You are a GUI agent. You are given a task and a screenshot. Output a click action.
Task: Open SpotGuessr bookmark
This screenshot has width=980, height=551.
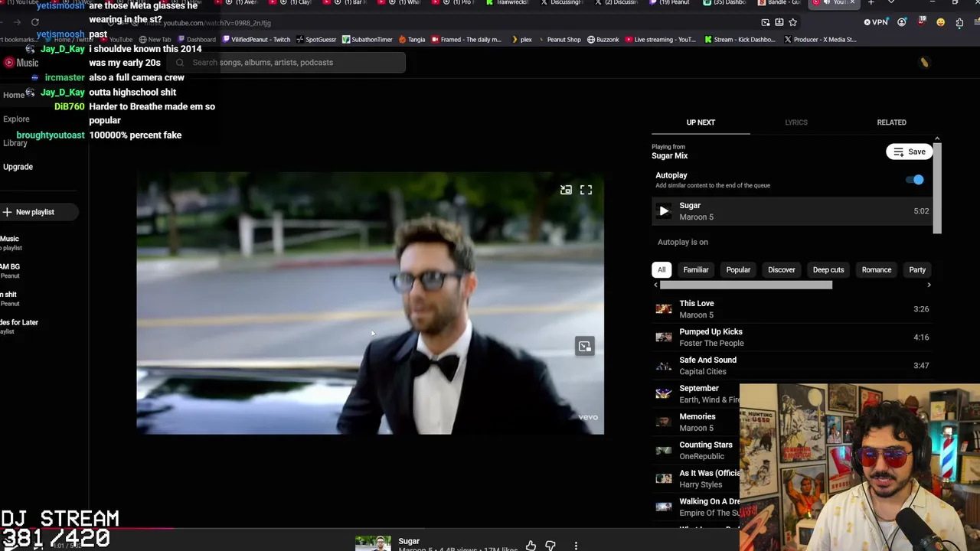(316, 40)
